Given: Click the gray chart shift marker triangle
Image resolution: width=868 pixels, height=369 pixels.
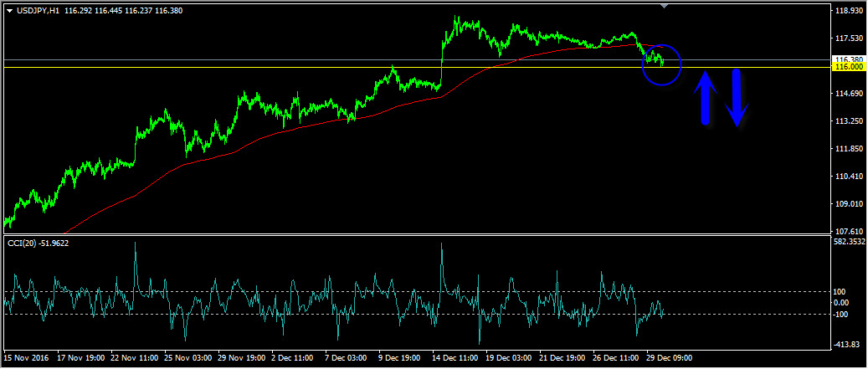Looking at the screenshot, I should [x=665, y=6].
